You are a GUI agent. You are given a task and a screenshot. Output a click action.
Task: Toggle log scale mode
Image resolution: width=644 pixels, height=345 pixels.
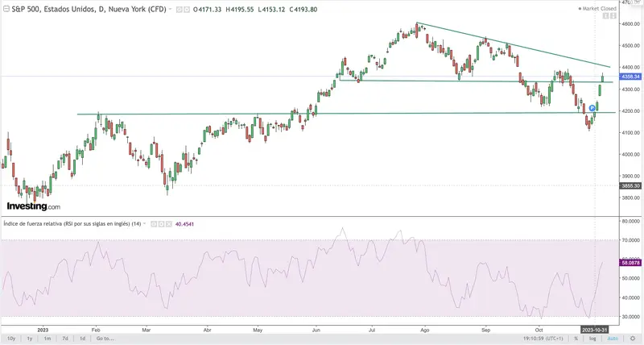click(x=592, y=339)
